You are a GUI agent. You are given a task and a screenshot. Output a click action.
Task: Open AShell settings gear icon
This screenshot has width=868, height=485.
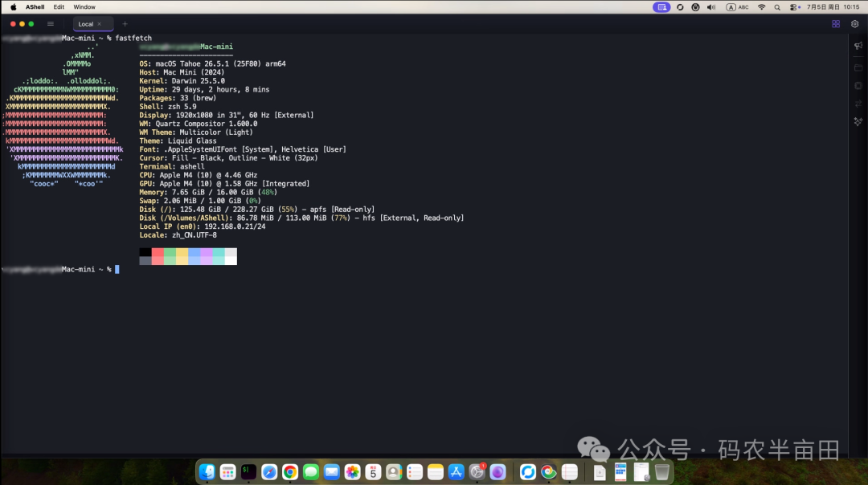click(854, 24)
